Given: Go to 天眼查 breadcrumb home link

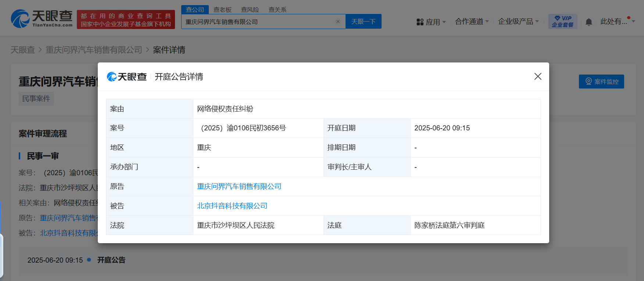Looking at the screenshot, I should 22,50.
